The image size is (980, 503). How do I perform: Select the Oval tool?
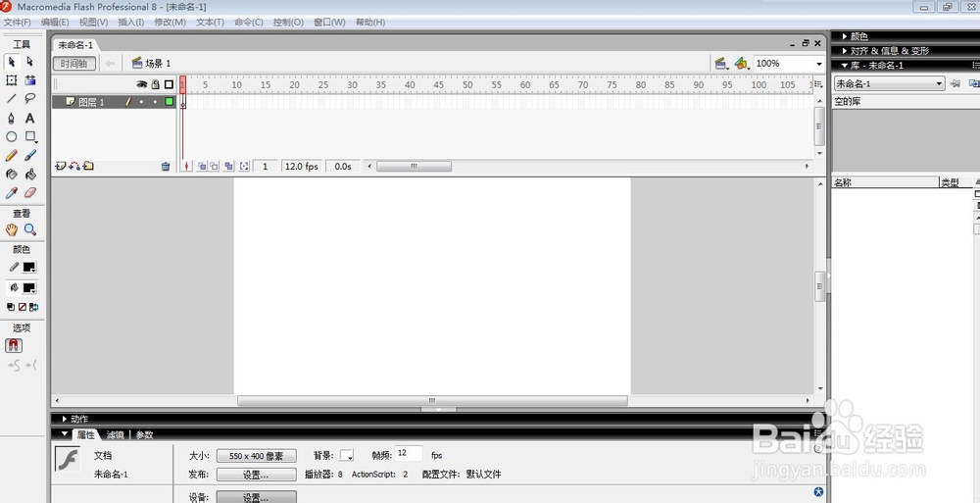(11, 136)
